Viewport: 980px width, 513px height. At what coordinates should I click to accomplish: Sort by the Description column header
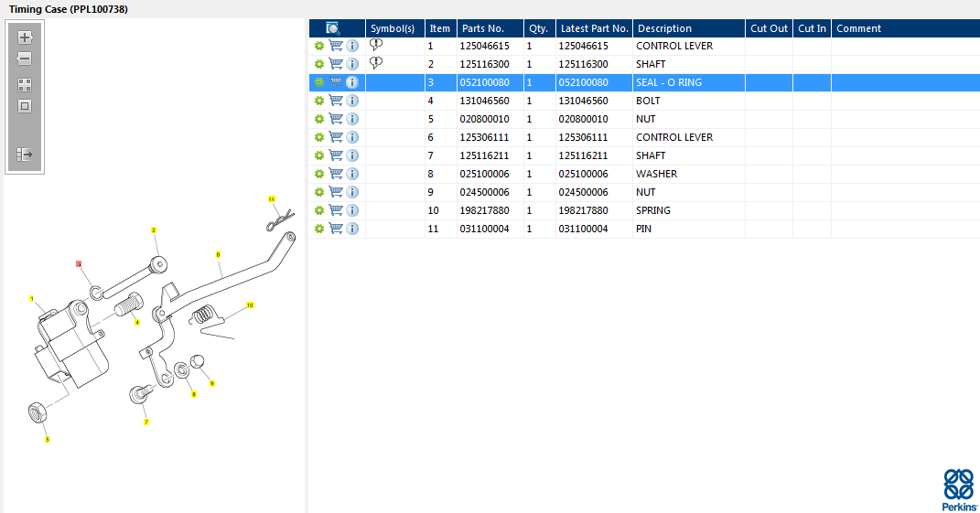(689, 28)
